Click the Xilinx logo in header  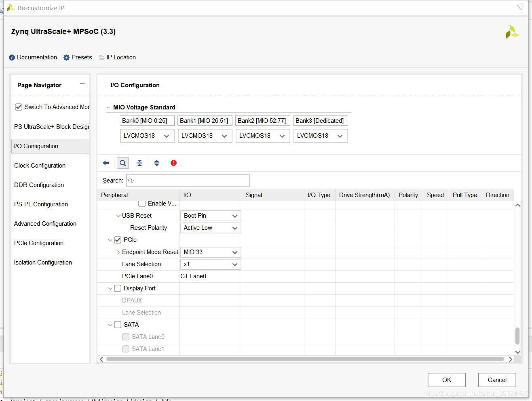[512, 32]
